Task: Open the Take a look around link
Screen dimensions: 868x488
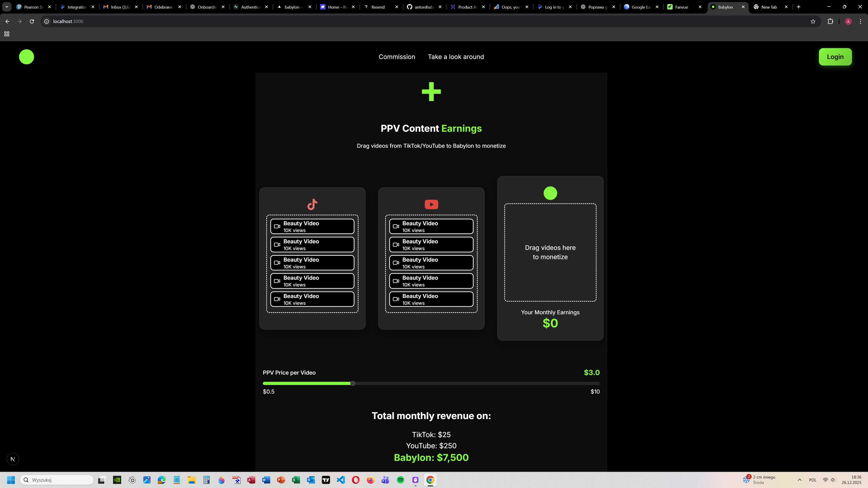Action: pyautogui.click(x=455, y=56)
